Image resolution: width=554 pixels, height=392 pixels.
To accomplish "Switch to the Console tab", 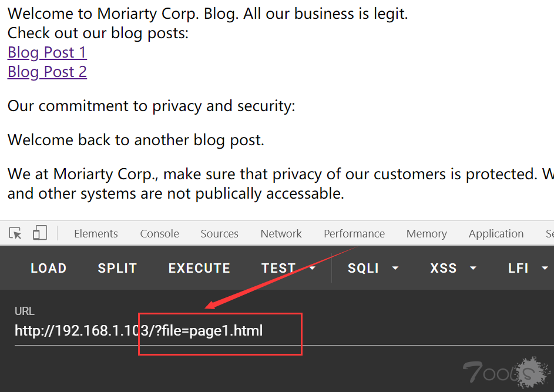I will coord(159,234).
